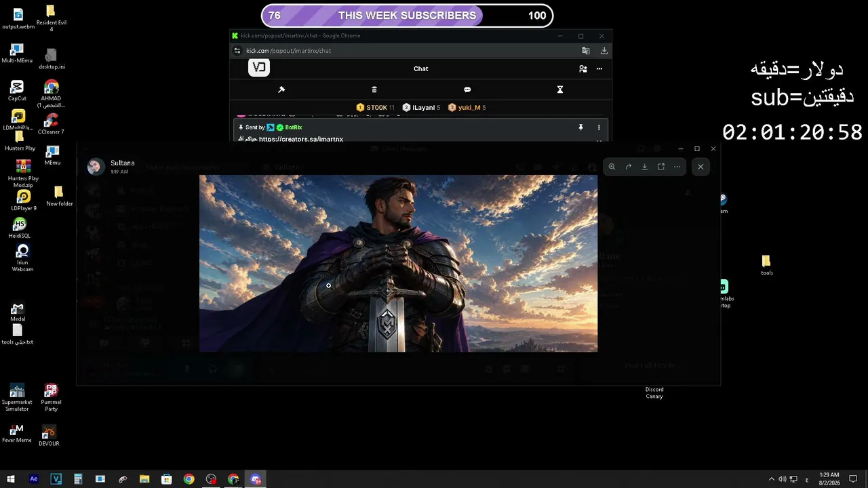Zoom in on the Discord image

[612, 167]
